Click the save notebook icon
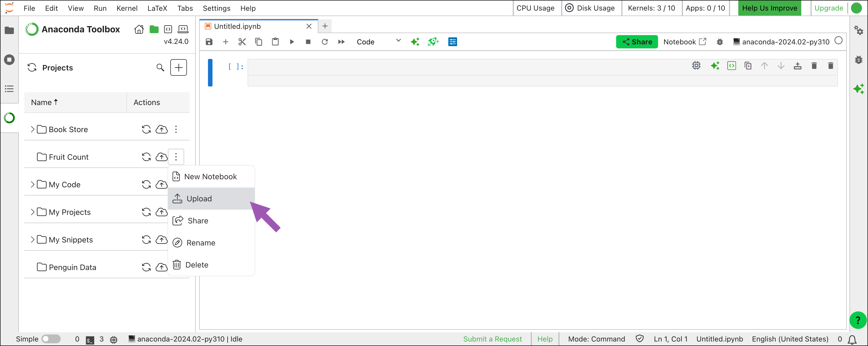This screenshot has width=868, height=346. (x=209, y=42)
